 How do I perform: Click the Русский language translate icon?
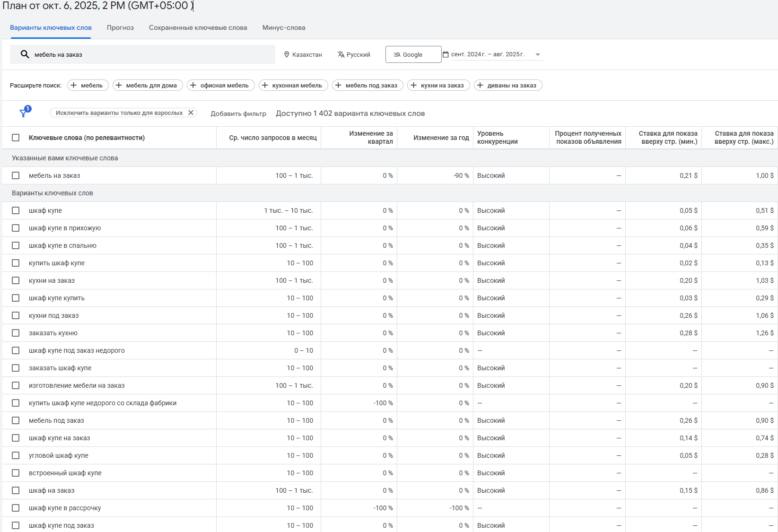[x=341, y=54]
